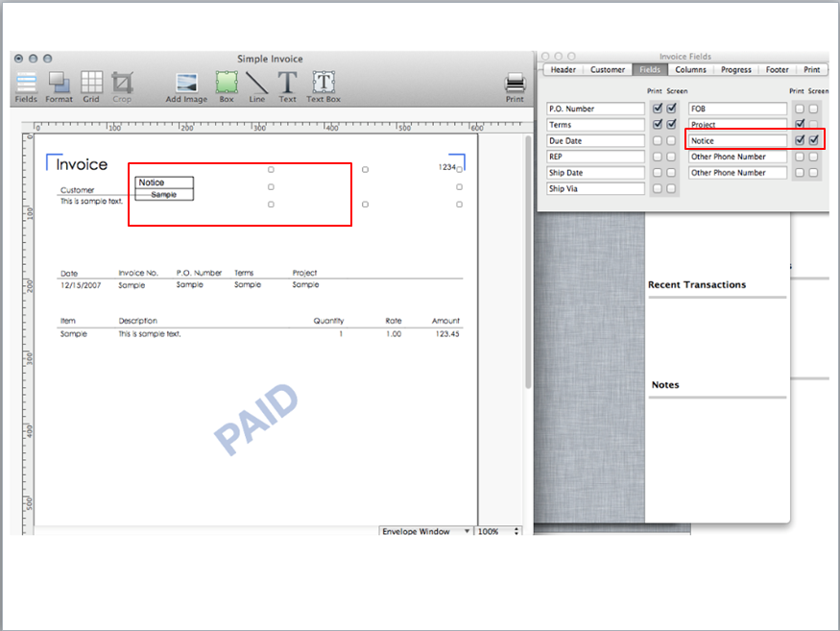Select the Text Box tool
Screen dimensions: 840x631
coord(324,87)
